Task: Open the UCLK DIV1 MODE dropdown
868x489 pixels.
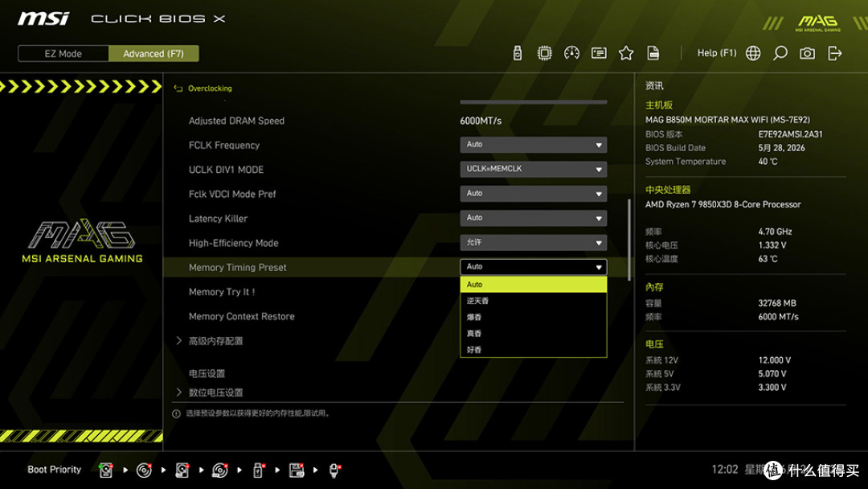Action: (x=533, y=170)
